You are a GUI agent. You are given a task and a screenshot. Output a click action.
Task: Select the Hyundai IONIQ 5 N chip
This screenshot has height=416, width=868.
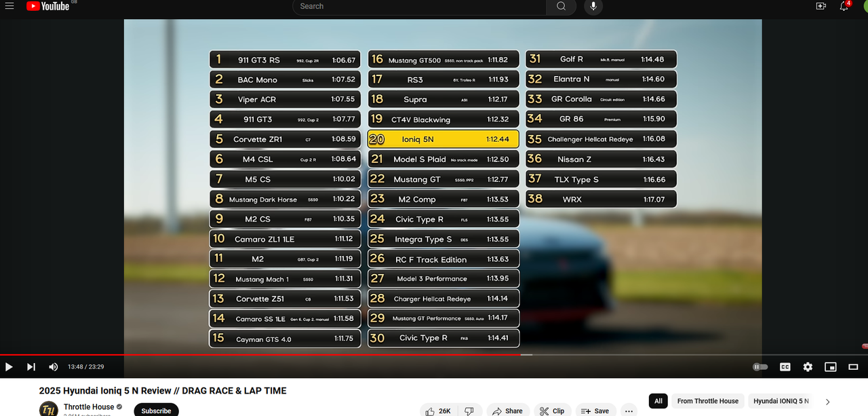click(x=782, y=401)
